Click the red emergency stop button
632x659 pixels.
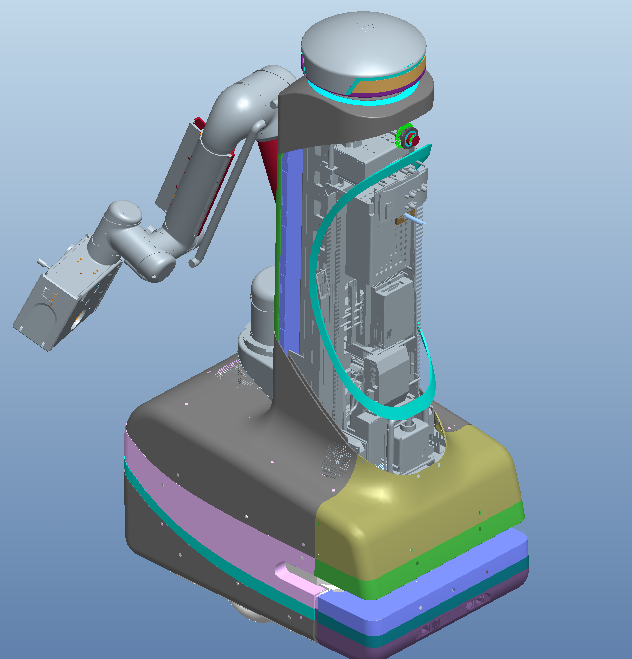(x=409, y=138)
